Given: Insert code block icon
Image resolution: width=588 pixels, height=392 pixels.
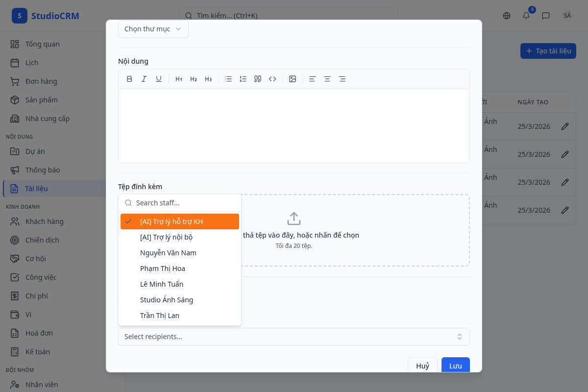Looking at the screenshot, I should coord(272,79).
